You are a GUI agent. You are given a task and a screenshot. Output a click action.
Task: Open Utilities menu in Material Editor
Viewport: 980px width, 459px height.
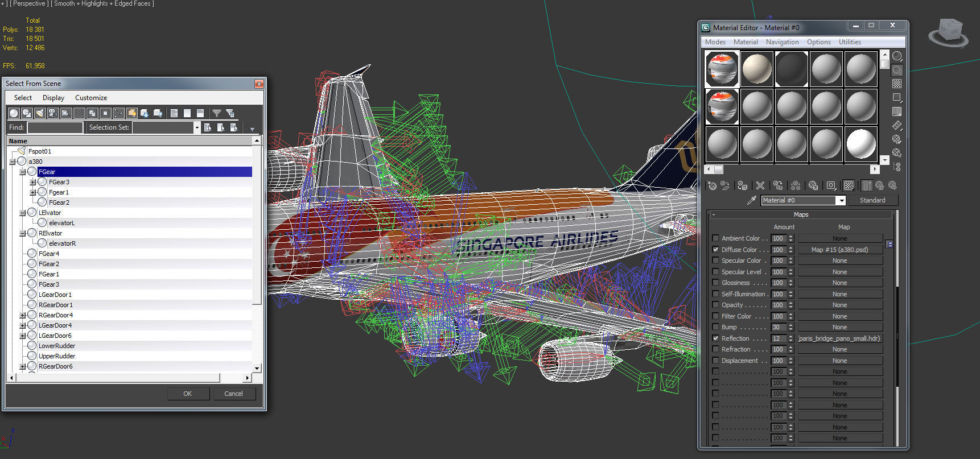[850, 42]
